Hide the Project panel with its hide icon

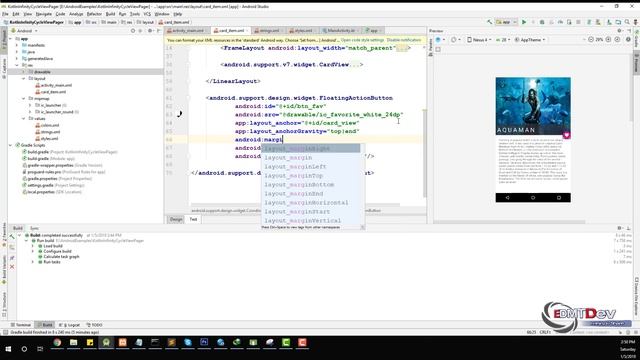point(159,31)
